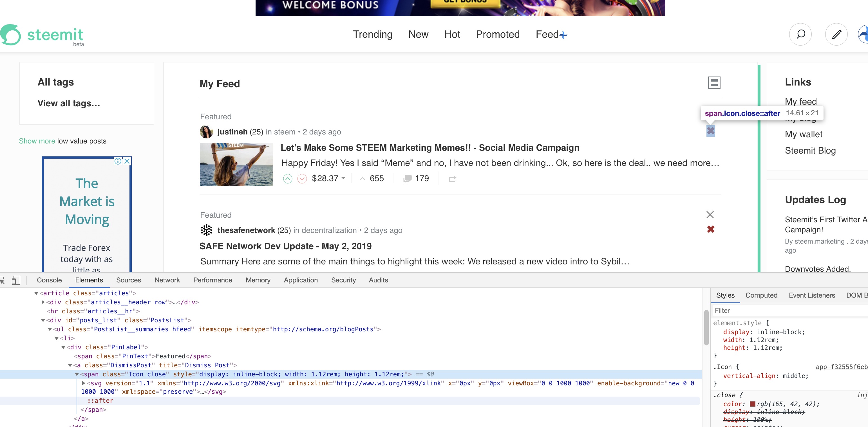Open comments via the 179 comment icon

[x=408, y=178]
